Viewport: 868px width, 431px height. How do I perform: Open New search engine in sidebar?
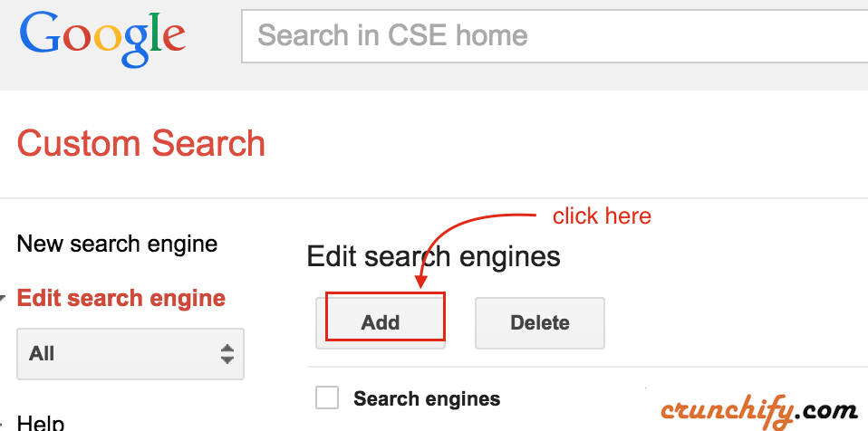(x=118, y=244)
